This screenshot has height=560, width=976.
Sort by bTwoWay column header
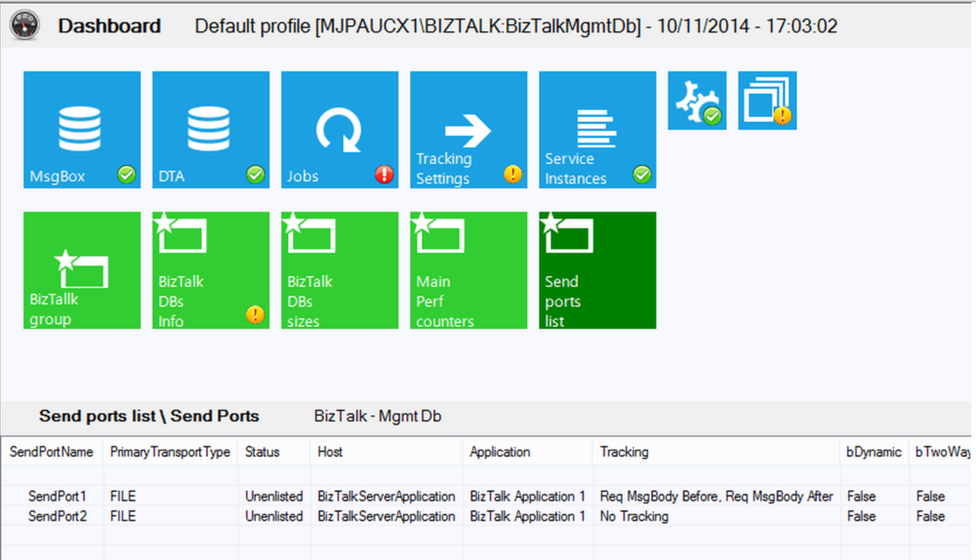point(942,452)
